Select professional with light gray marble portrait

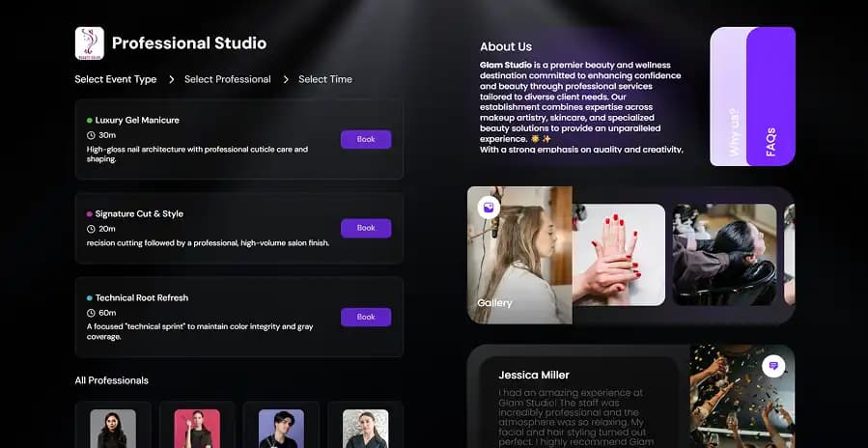coord(365,429)
